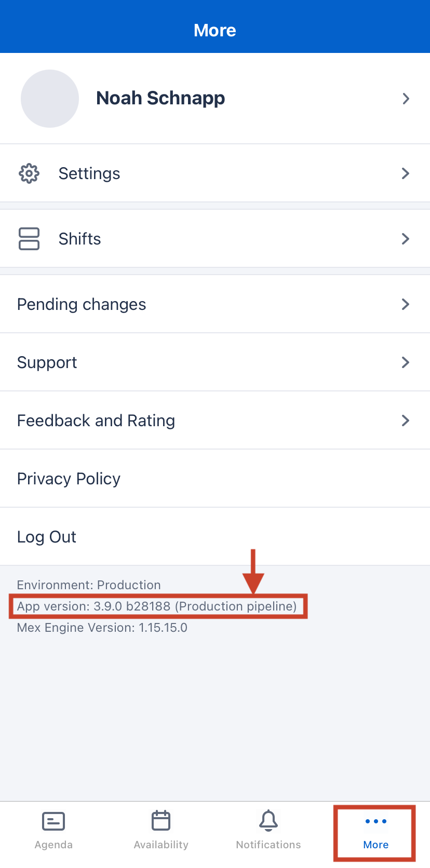Screen dimensions: 430x868
Task: Open Pending changes via its chevron
Action: tap(406, 304)
